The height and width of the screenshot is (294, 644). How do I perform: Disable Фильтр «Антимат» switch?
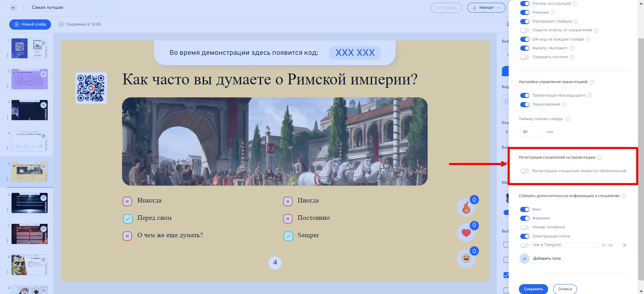[x=525, y=48]
